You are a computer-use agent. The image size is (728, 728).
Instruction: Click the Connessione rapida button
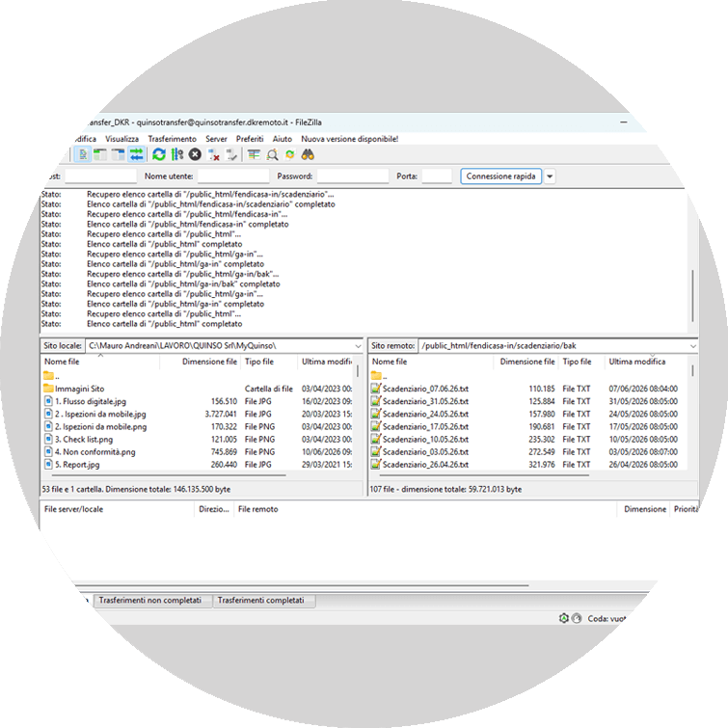click(500, 176)
